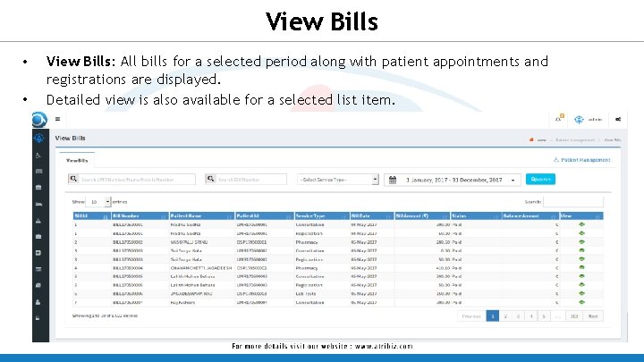
Task: Open the date range picker January-December 2017
Action: click(x=453, y=180)
